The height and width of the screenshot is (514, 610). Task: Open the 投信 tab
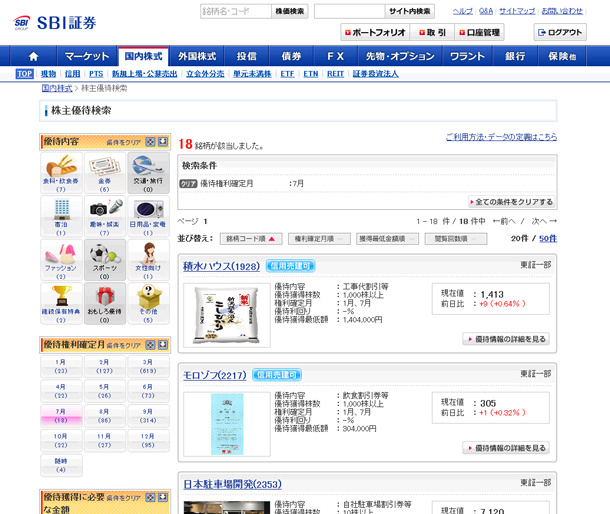[x=247, y=56]
